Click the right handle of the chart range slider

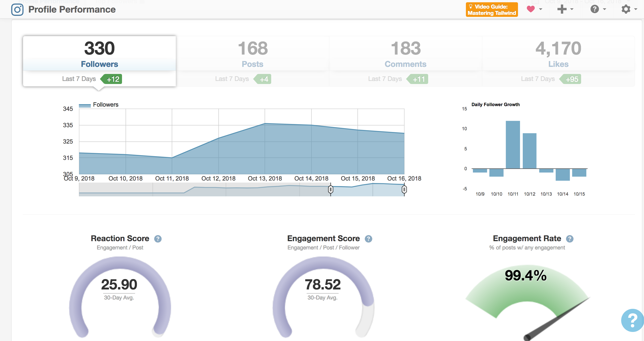[404, 190]
